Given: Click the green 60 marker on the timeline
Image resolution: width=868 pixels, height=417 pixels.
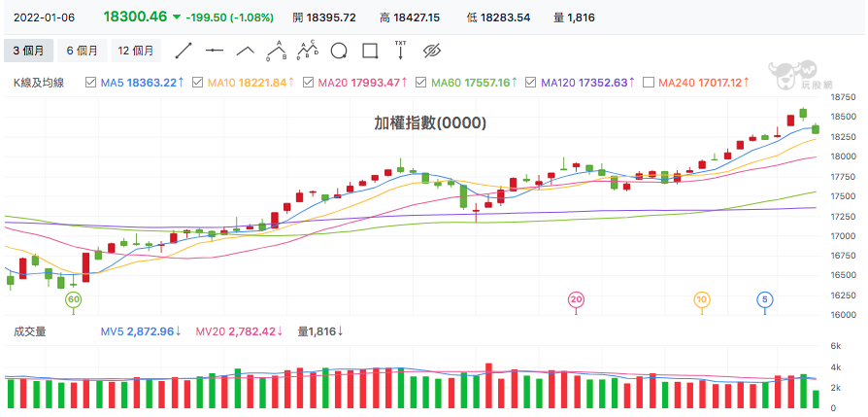Looking at the screenshot, I should pos(73,300).
